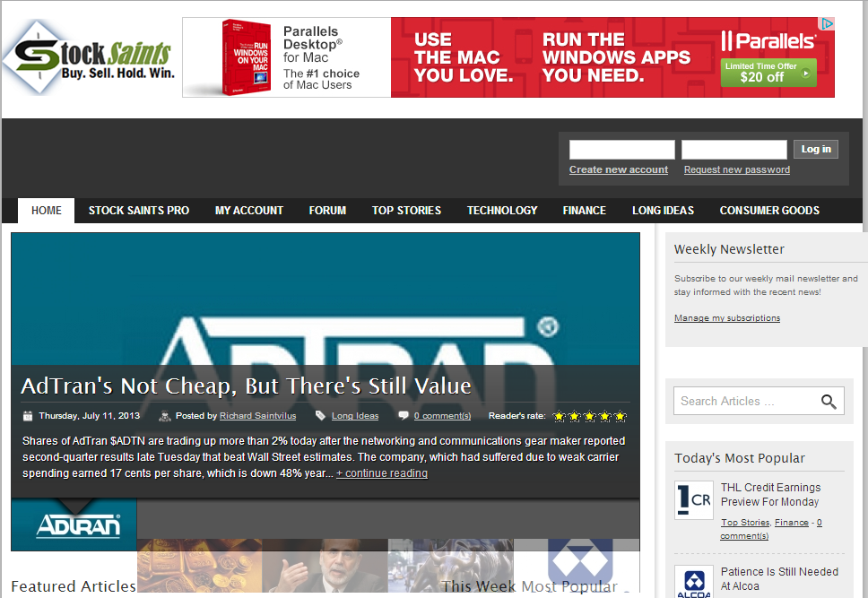Click the calendar icon next to the date
The image size is (868, 598).
pos(28,416)
